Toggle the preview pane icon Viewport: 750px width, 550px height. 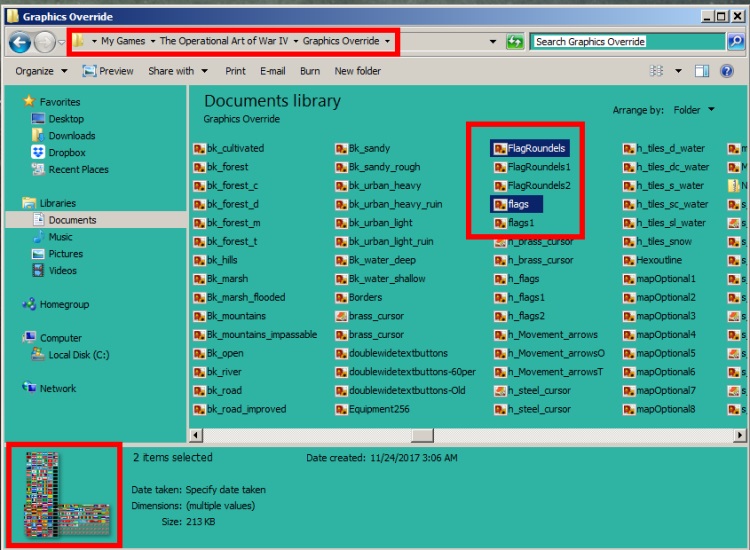(x=702, y=71)
